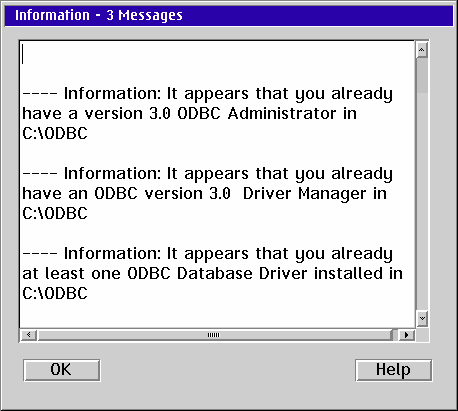Click "Information:" in the third message
The image size is (458, 411).
(112, 253)
